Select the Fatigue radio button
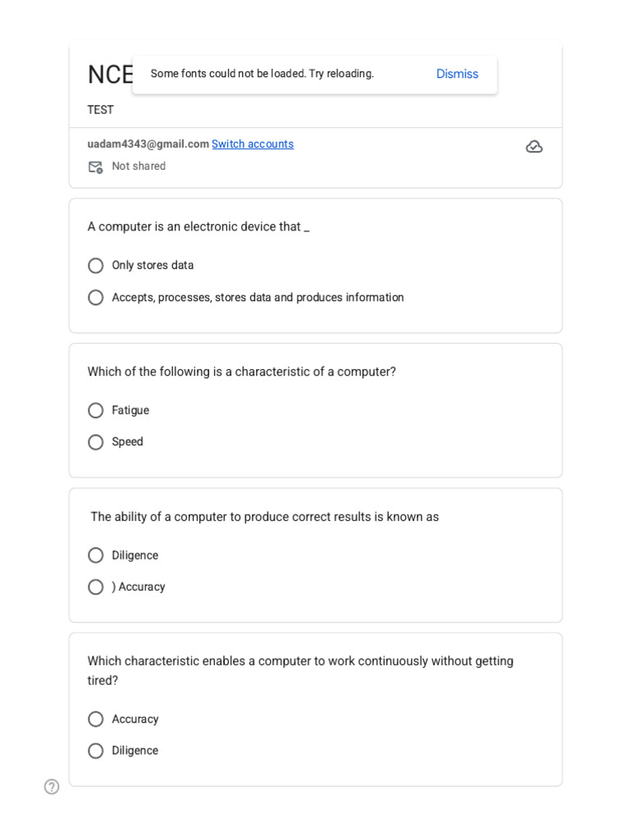The height and width of the screenshot is (840, 630). [96, 410]
